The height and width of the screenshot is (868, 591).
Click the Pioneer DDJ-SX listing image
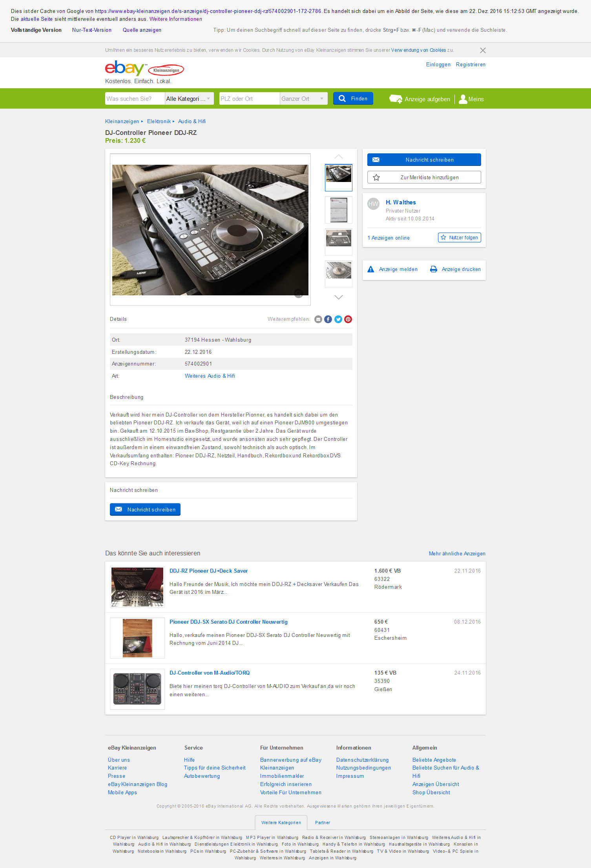click(x=137, y=638)
